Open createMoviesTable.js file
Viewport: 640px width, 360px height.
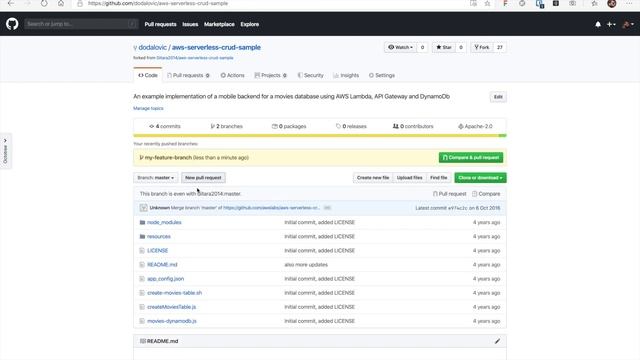pyautogui.click(x=171, y=307)
